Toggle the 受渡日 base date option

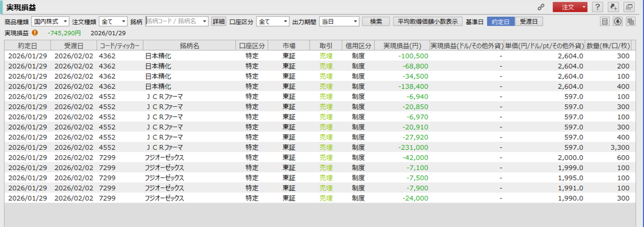click(529, 22)
